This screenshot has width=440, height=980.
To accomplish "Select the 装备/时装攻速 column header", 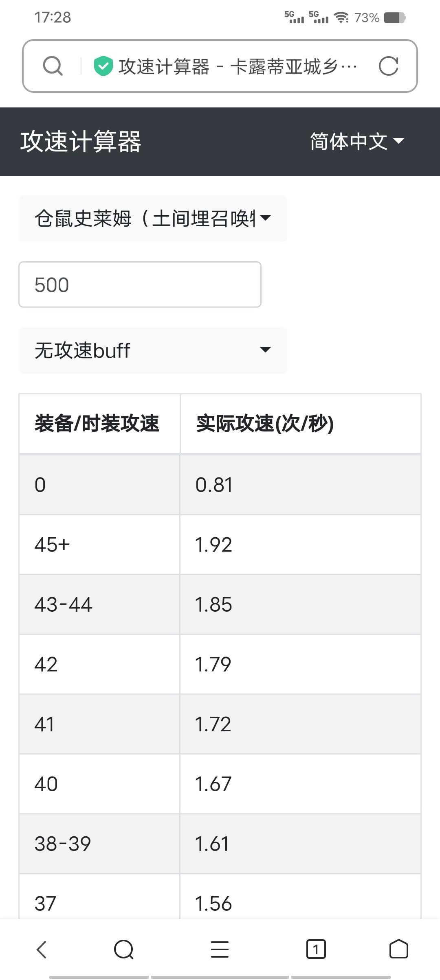I will tap(99, 424).
